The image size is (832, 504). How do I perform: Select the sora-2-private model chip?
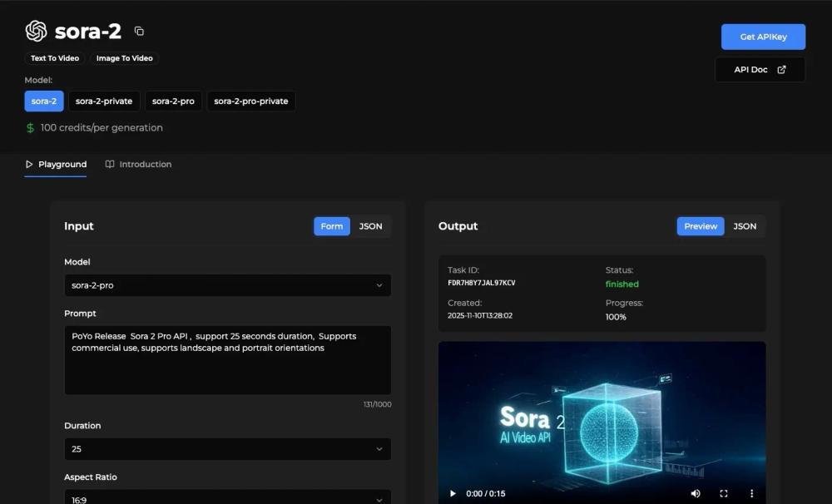104,101
